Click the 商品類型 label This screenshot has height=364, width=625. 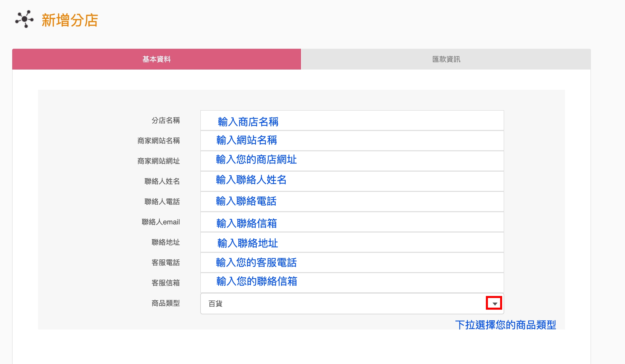[166, 303]
